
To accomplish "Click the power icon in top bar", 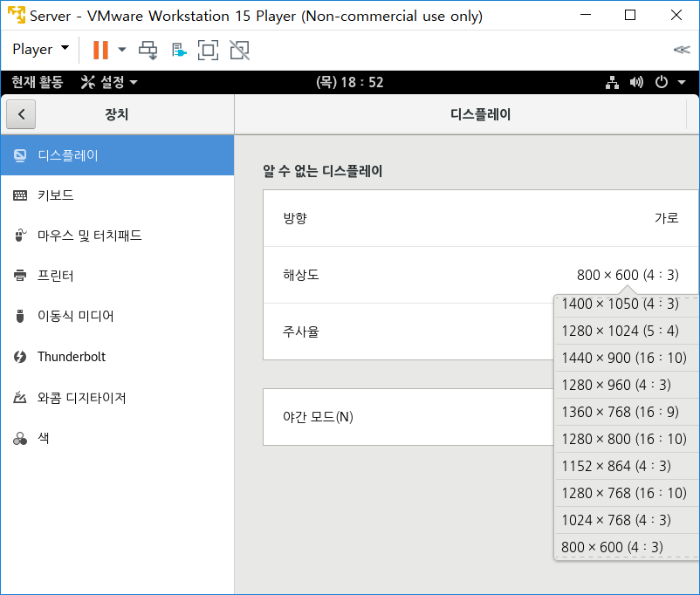I will tap(662, 82).
